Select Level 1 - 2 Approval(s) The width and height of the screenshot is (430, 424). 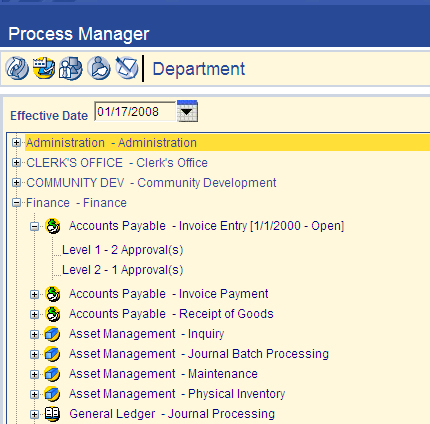(123, 250)
